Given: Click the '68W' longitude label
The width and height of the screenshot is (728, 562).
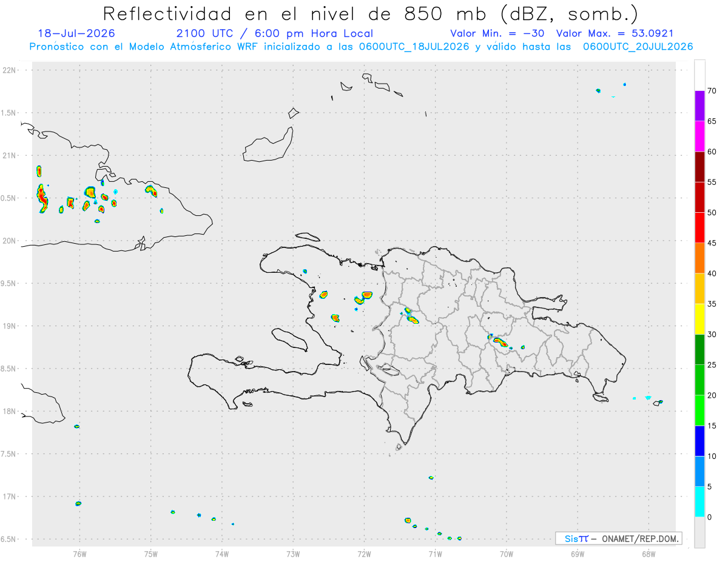Looking at the screenshot, I should point(649,554).
